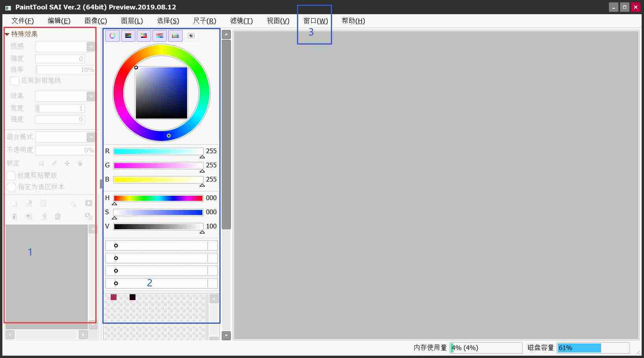Click the H hue slider

click(158, 198)
